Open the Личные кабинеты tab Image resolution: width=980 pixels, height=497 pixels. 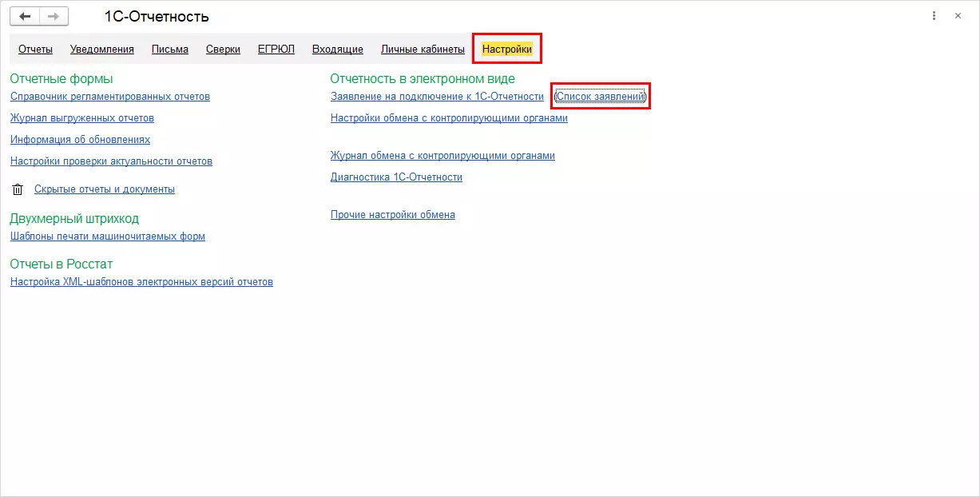tap(423, 50)
